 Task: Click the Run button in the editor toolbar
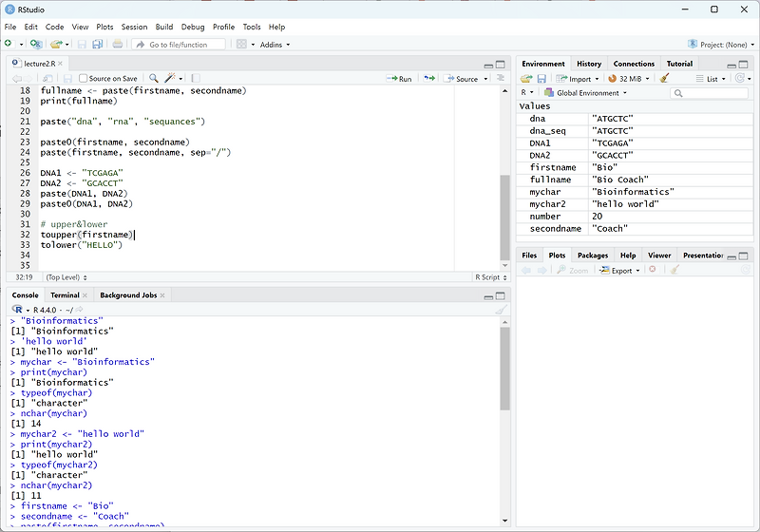tap(399, 79)
